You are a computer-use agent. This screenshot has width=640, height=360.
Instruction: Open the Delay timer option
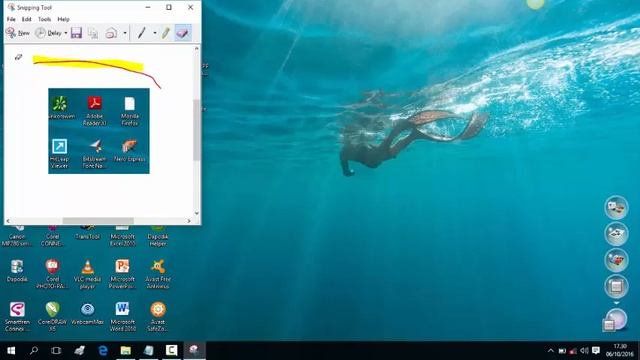(x=48, y=33)
